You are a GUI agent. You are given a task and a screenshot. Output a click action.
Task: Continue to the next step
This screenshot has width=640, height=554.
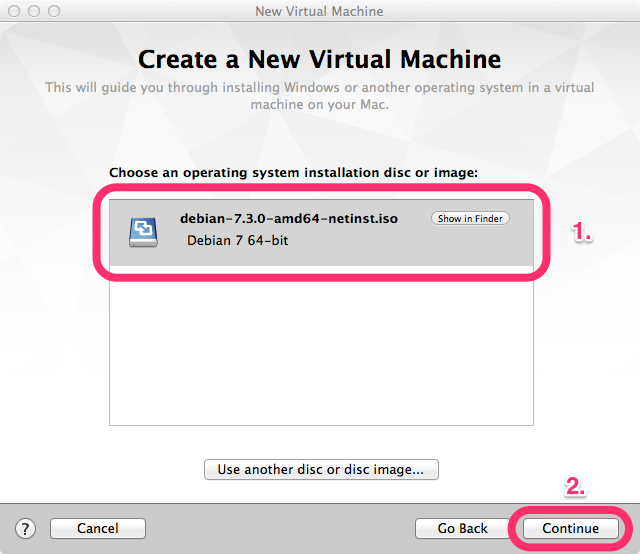570,528
